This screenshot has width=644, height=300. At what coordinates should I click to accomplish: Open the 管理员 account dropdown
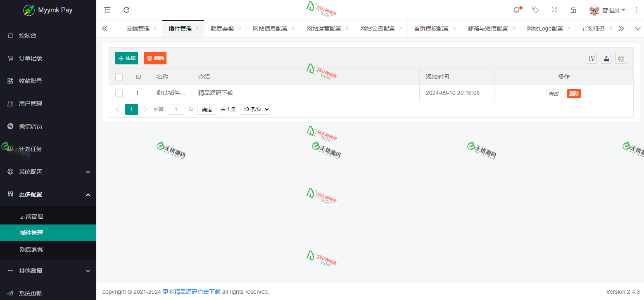pos(611,9)
